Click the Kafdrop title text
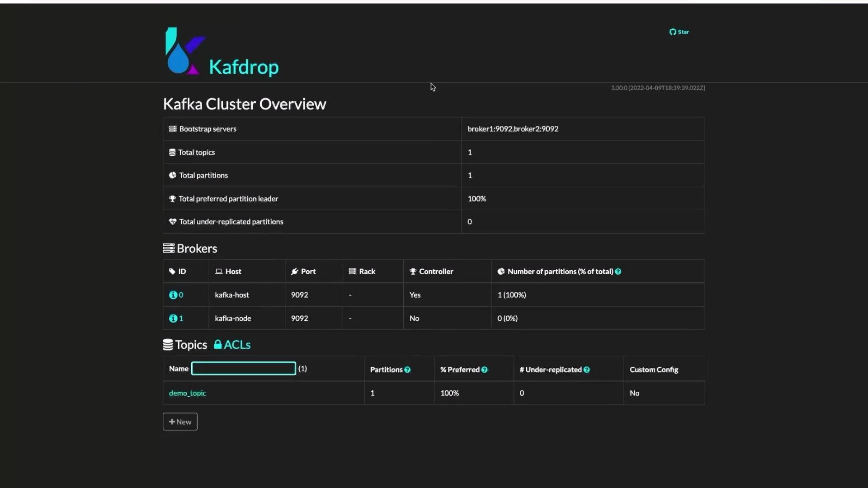 coord(244,67)
